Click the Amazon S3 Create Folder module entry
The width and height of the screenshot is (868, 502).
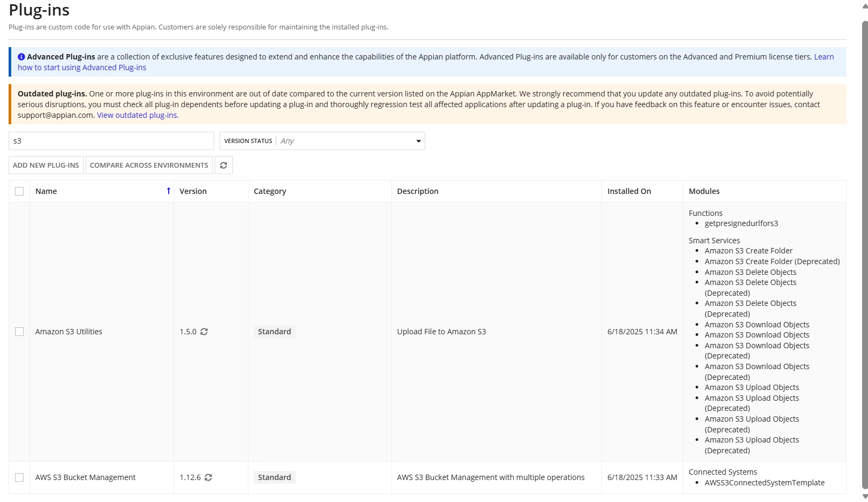tap(749, 251)
